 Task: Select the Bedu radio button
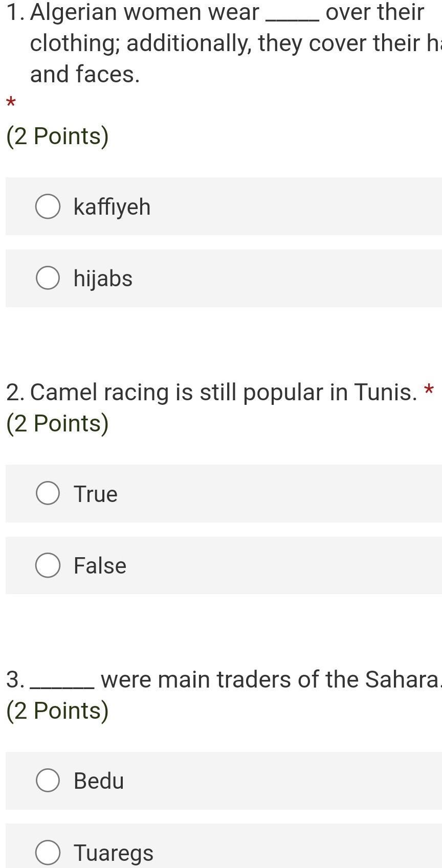48,781
